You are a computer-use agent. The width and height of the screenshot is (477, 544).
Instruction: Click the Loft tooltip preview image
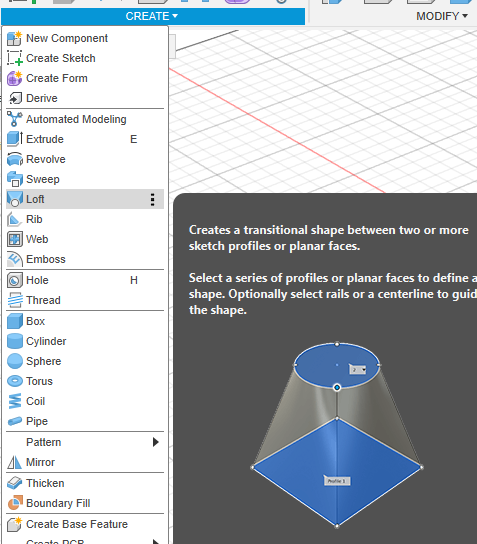[x=337, y=435]
